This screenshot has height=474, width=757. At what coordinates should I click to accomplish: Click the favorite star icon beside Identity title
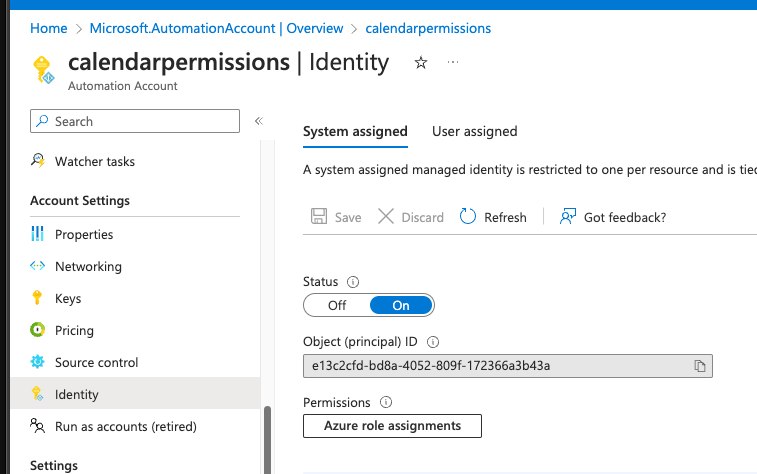click(x=421, y=63)
